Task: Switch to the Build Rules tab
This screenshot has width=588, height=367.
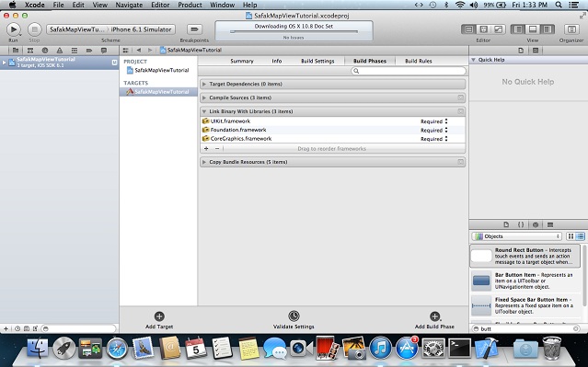Action: coord(419,61)
